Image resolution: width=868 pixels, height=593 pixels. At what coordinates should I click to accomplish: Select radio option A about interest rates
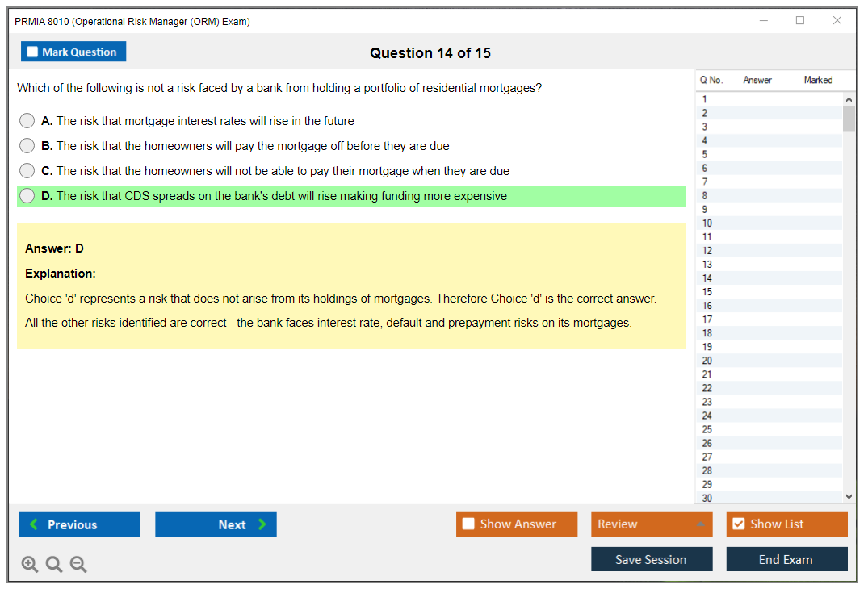tap(27, 121)
